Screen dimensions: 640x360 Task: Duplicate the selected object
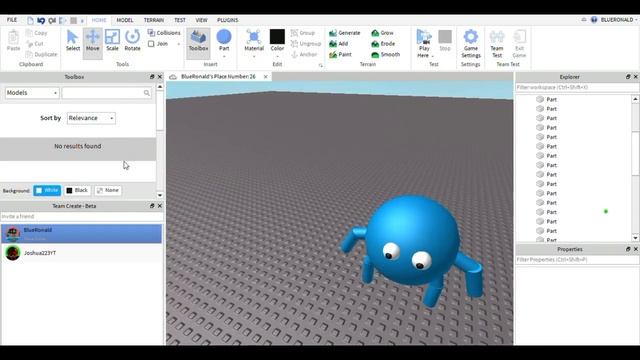(41, 54)
